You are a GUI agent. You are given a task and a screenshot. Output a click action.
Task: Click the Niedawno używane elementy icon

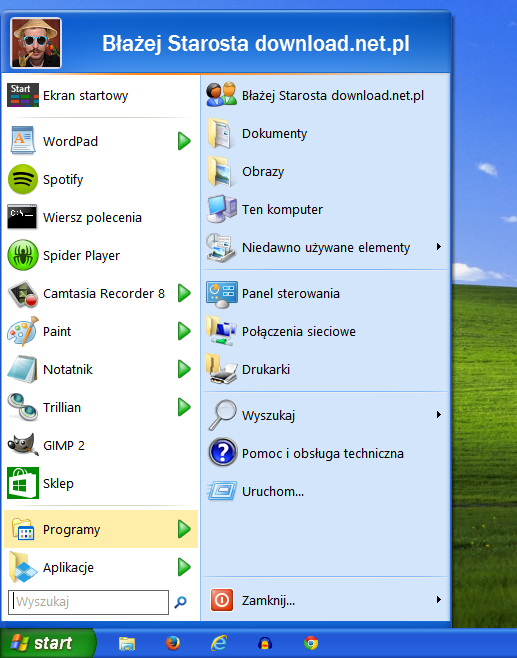[221, 248]
